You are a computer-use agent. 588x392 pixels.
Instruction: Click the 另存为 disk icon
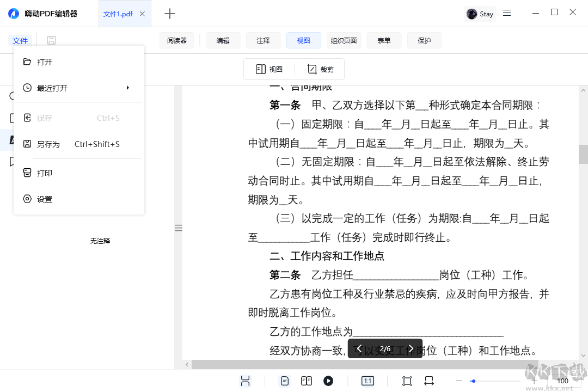pos(27,144)
